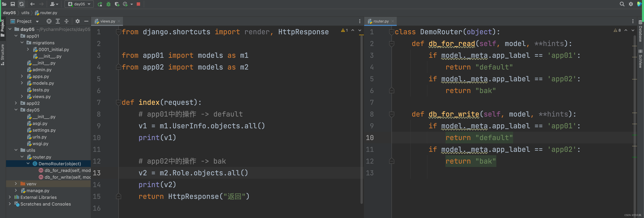Viewport: 644px width, 218px height.
Task: Expand the app02 folder
Action: pyautogui.click(x=16, y=103)
